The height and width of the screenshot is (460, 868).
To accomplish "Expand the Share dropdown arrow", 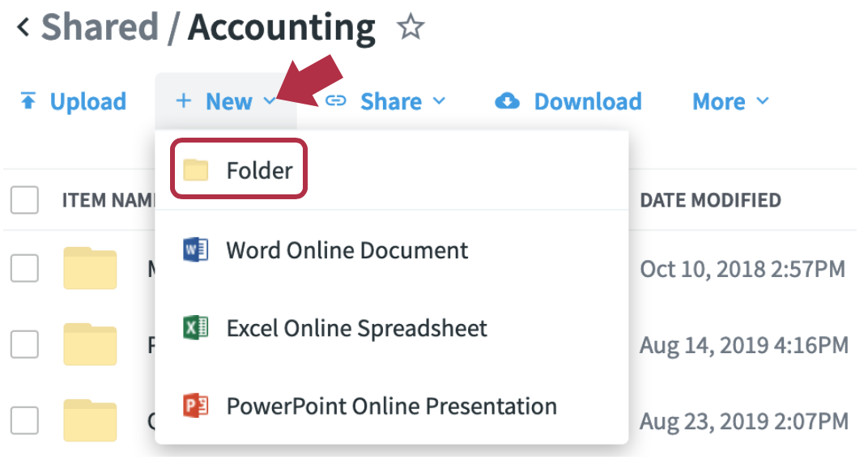I will coord(439,100).
